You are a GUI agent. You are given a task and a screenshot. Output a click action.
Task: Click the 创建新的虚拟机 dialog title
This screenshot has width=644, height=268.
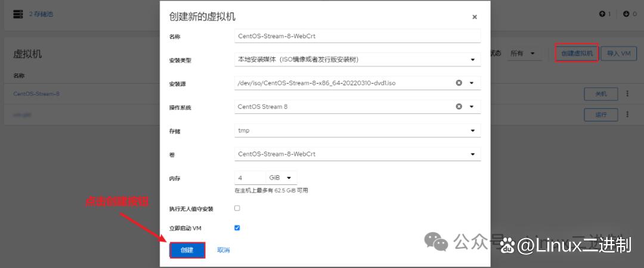pyautogui.click(x=203, y=17)
